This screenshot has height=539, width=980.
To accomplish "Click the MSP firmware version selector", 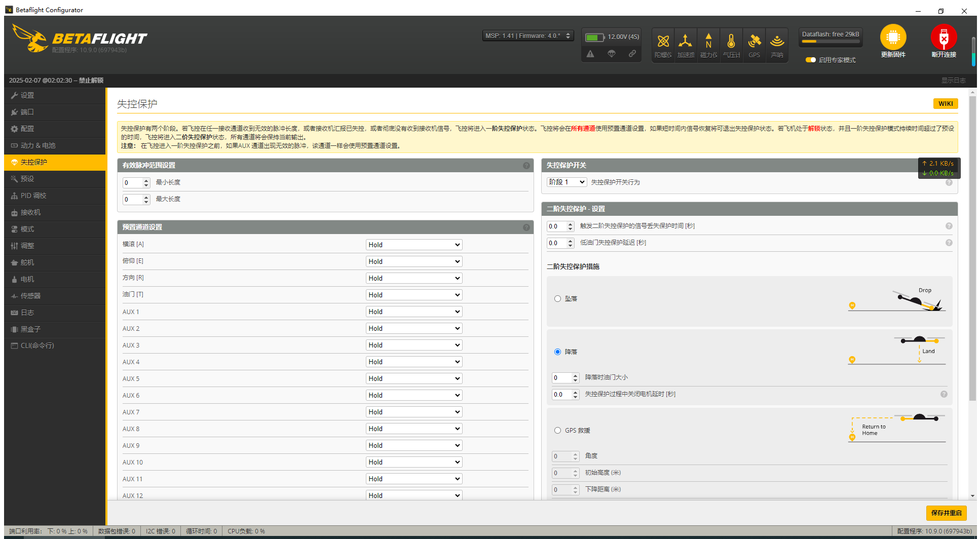I will click(528, 36).
